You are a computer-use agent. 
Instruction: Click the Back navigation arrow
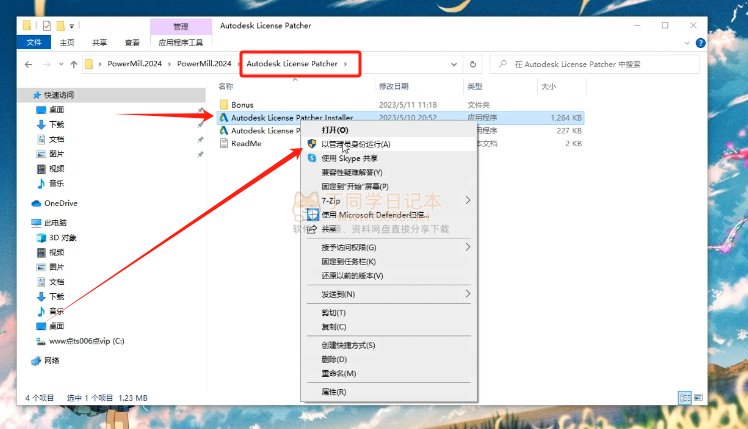point(29,64)
